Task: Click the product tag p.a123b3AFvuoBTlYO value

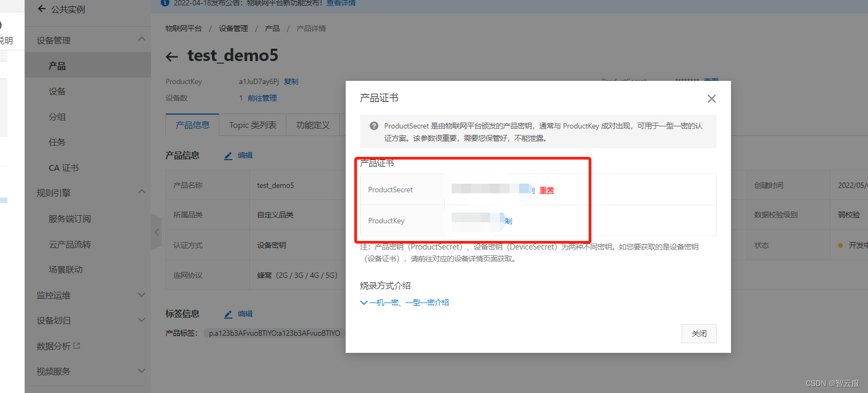Action: [275, 333]
